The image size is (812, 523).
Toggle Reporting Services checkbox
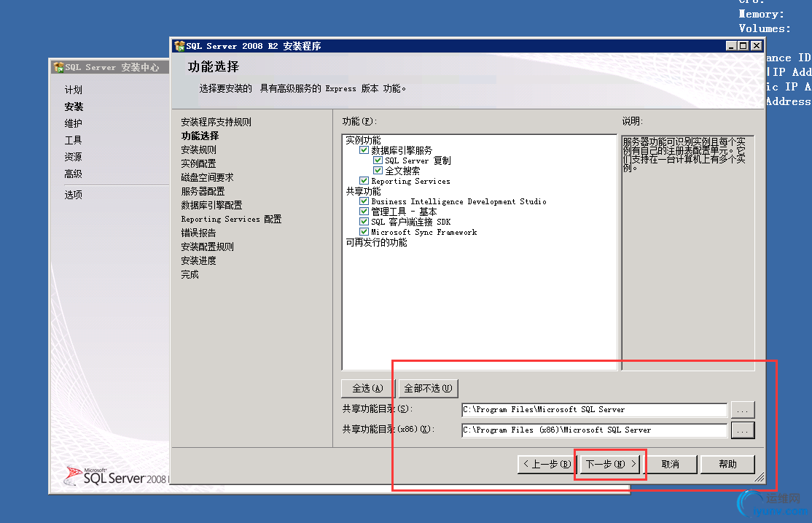(364, 181)
